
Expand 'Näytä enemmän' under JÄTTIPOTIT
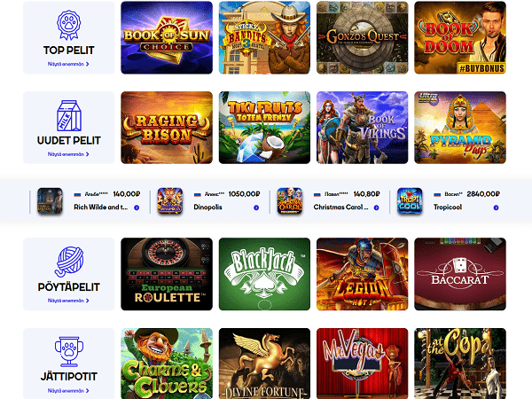point(68,391)
